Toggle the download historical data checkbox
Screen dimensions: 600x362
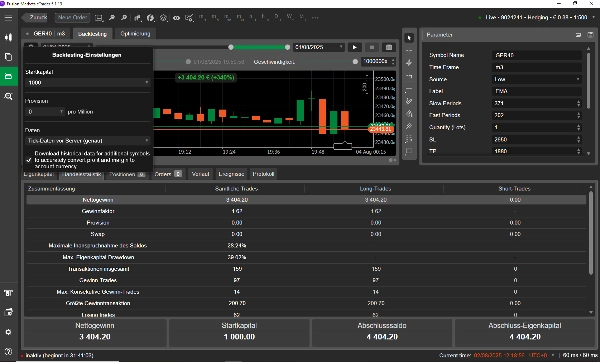click(x=29, y=160)
